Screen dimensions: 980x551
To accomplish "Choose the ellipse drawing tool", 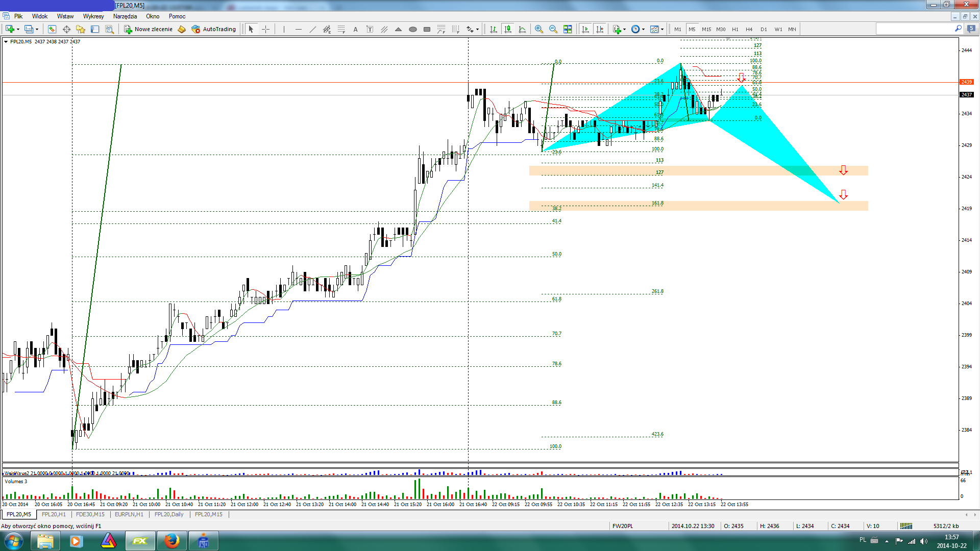I will [x=413, y=29].
